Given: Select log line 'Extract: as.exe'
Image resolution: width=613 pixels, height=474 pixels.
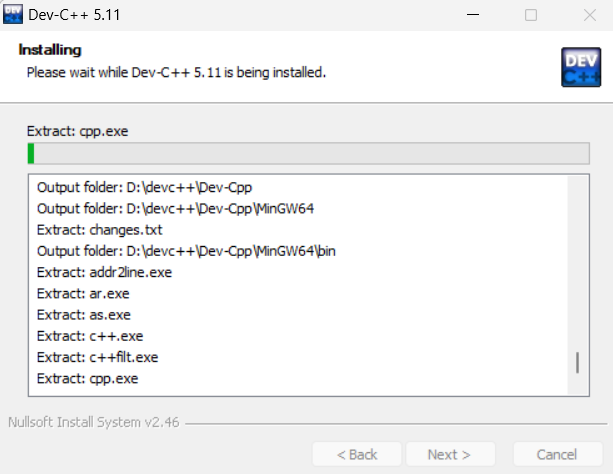Looking at the screenshot, I should click(x=84, y=315).
